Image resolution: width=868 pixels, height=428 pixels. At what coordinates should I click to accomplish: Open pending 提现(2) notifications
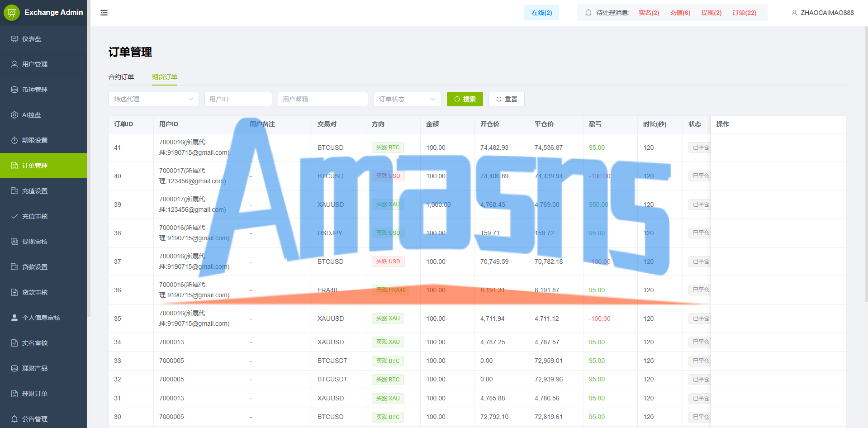pos(711,13)
